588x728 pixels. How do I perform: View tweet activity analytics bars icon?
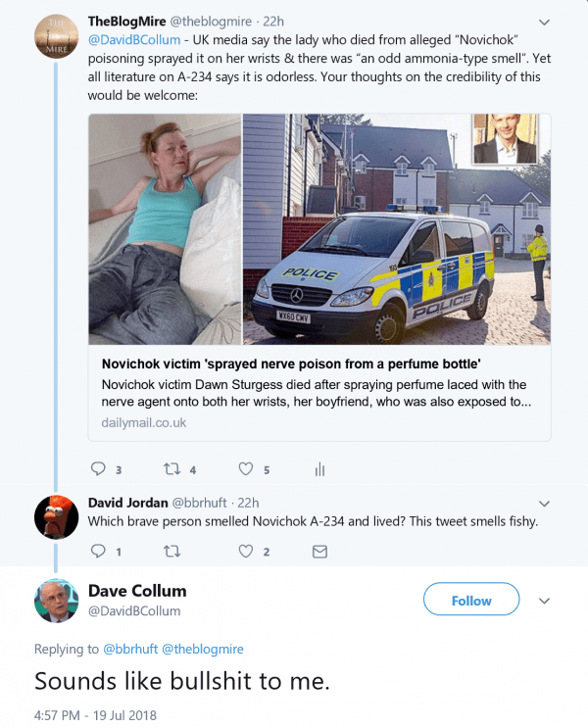(319, 469)
